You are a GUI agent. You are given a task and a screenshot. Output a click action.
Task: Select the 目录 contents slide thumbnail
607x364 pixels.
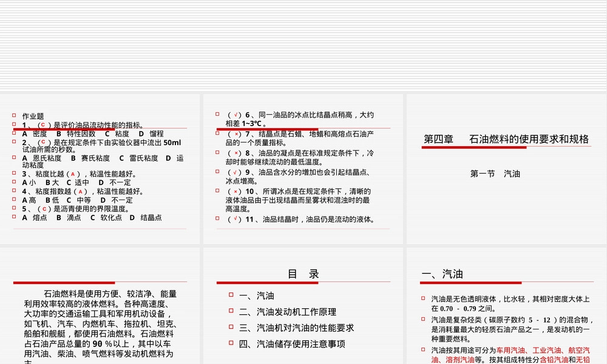[303, 306]
